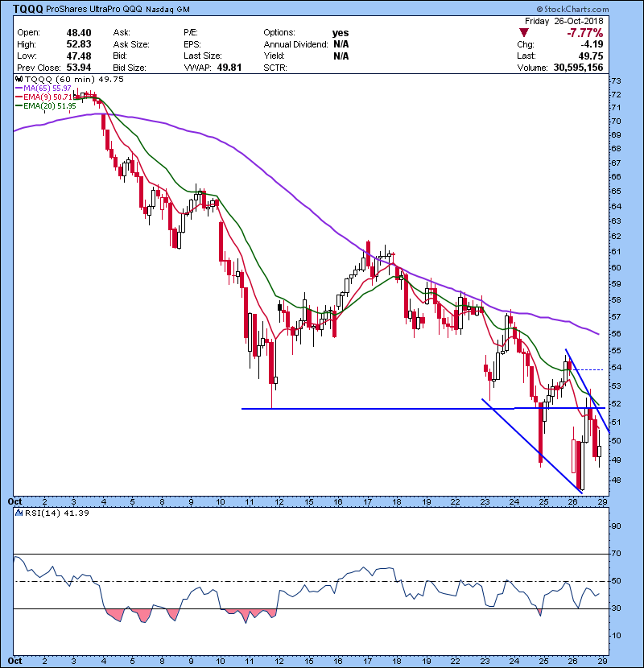Click the 48 label on the price axis
Screen dimensions: 644x668
coord(617,480)
